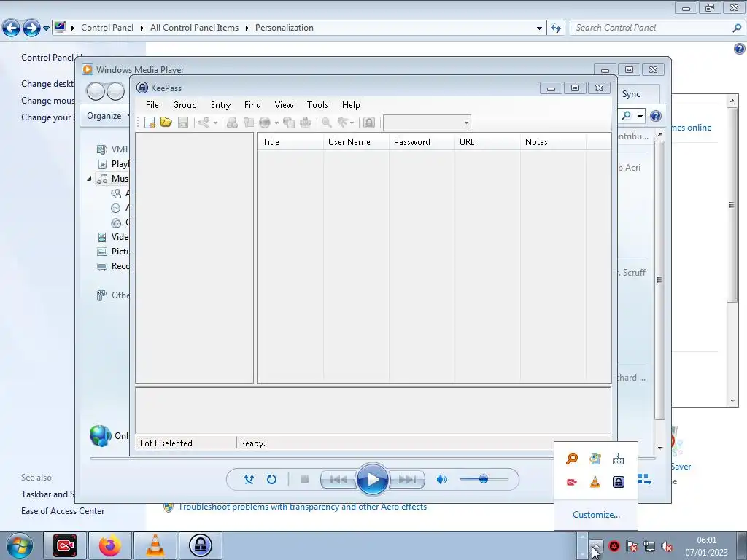Open the Group menu in KeePass
Screen dimensions: 747x560
tap(185, 105)
